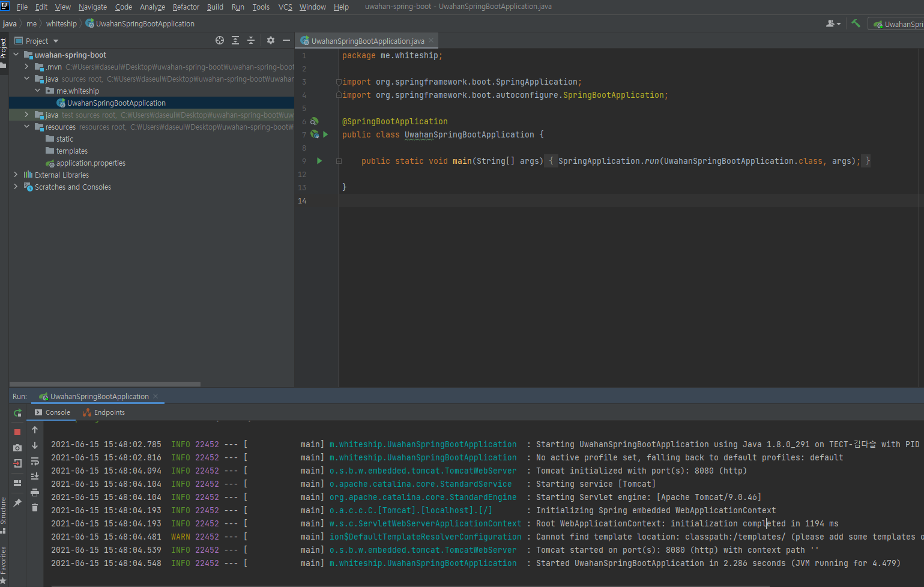Open the Project view mode dropdown

click(56, 41)
